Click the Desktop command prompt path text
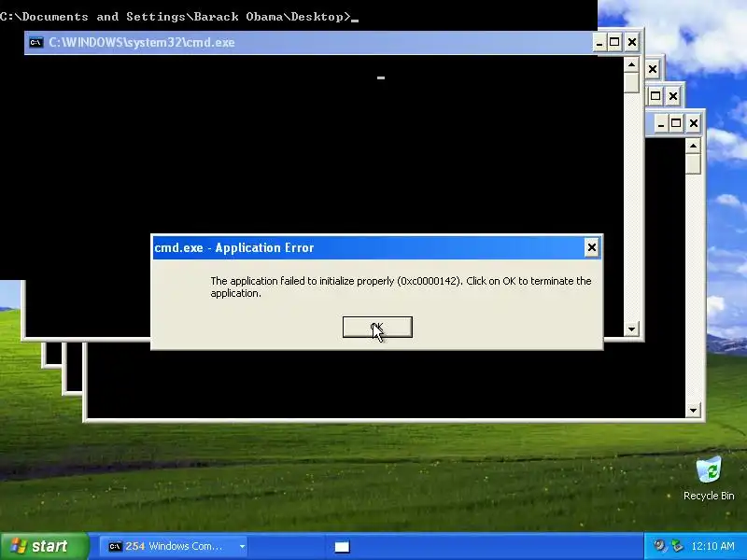This screenshot has width=747, height=560. [176, 17]
